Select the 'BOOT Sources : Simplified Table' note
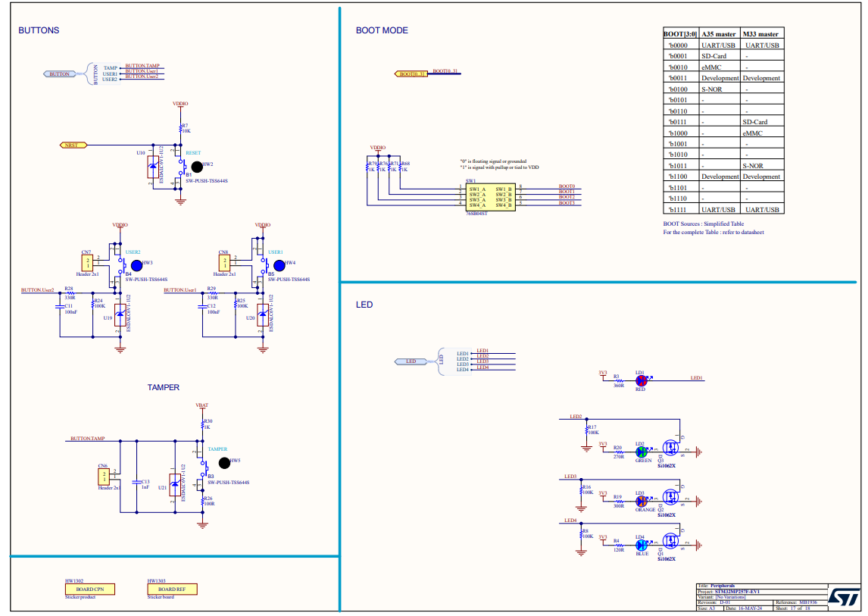The width and height of the screenshot is (868, 616). click(704, 224)
